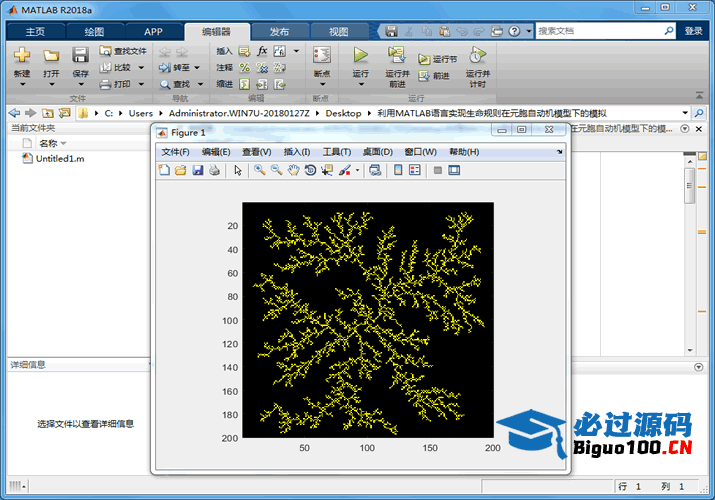
Task: Toggle the insert colorbar button
Action: tap(398, 171)
